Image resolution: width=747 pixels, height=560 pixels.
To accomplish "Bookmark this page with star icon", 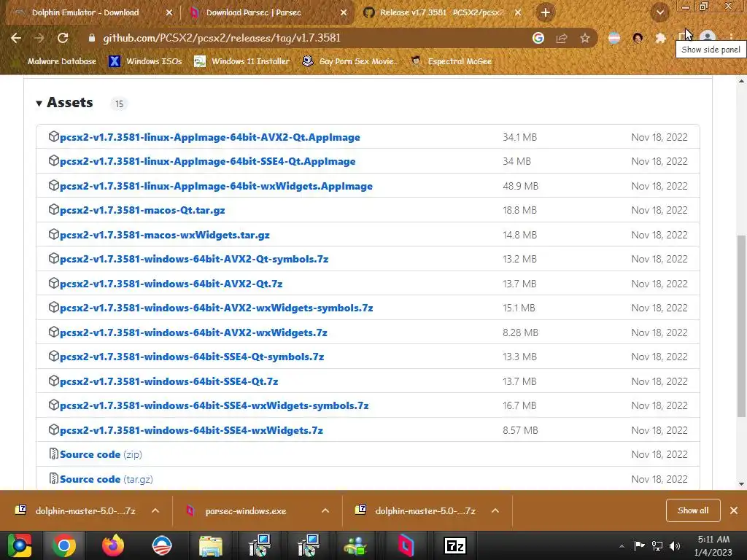I will [585, 38].
